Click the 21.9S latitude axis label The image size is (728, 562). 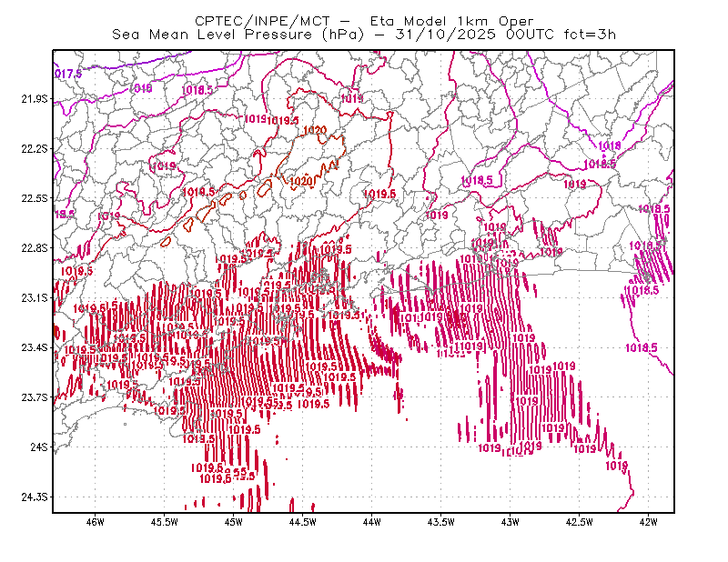click(x=35, y=99)
